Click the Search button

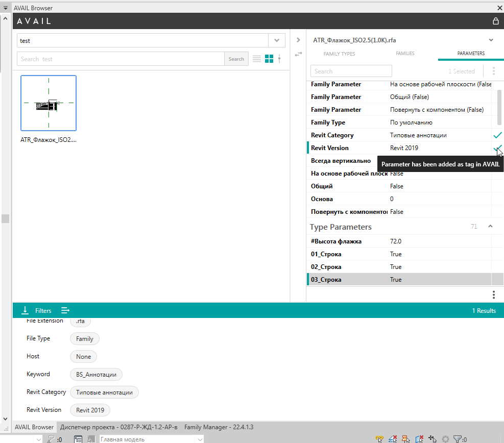click(236, 59)
